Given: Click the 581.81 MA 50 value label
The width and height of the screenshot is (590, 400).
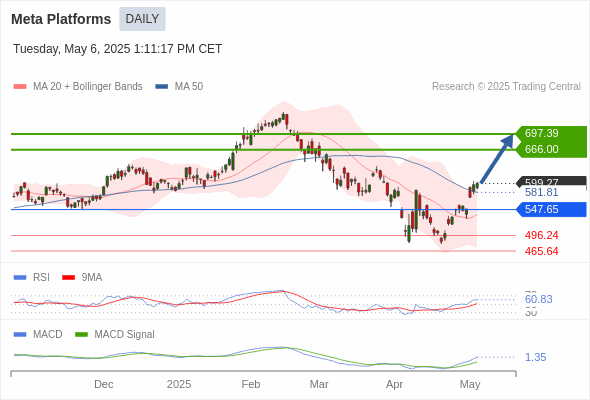Looking at the screenshot, I should pyautogui.click(x=541, y=192).
